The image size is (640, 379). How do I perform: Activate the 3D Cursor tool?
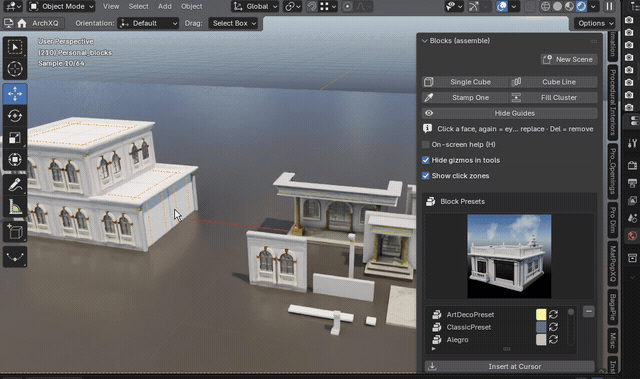coord(15,69)
